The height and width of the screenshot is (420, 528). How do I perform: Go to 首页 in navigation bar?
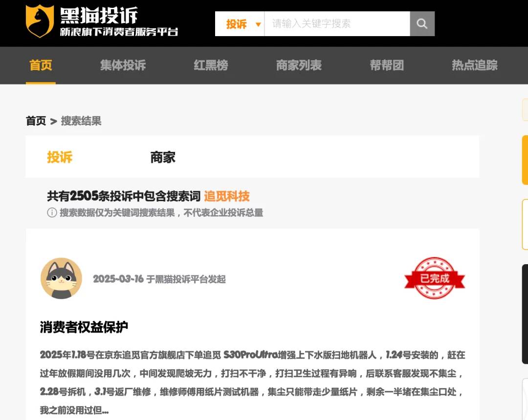click(41, 65)
